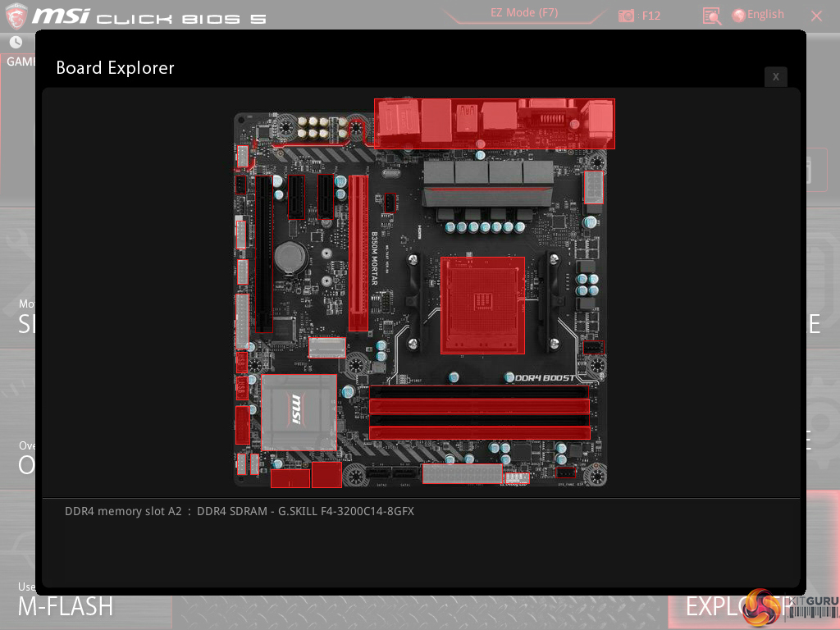This screenshot has width=840, height=630.
Task: Click the Board Explorer title
Action: tap(115, 68)
